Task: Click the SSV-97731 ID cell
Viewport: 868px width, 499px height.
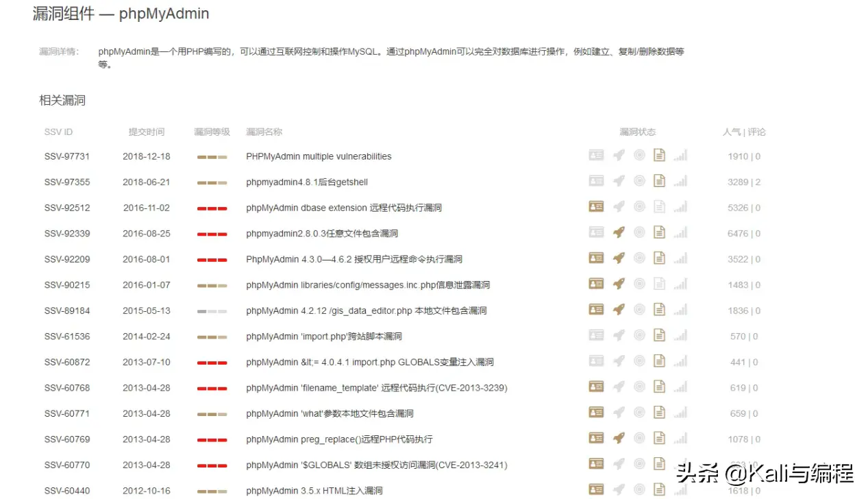Action: pos(67,156)
